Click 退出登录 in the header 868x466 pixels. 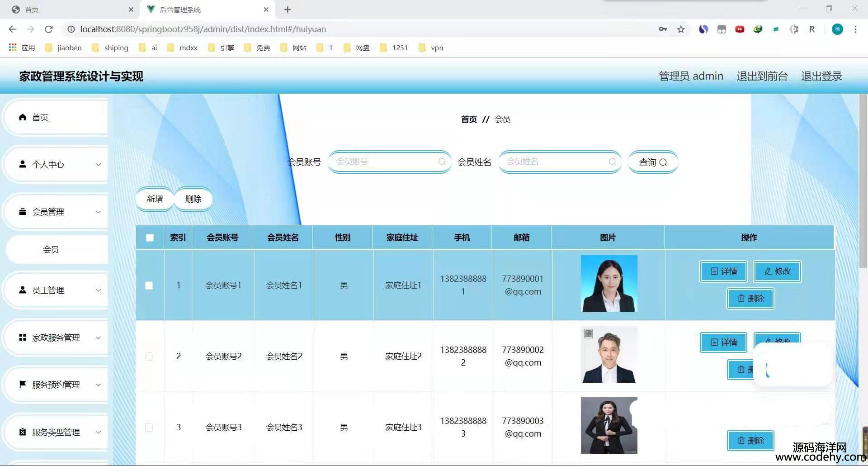821,76
